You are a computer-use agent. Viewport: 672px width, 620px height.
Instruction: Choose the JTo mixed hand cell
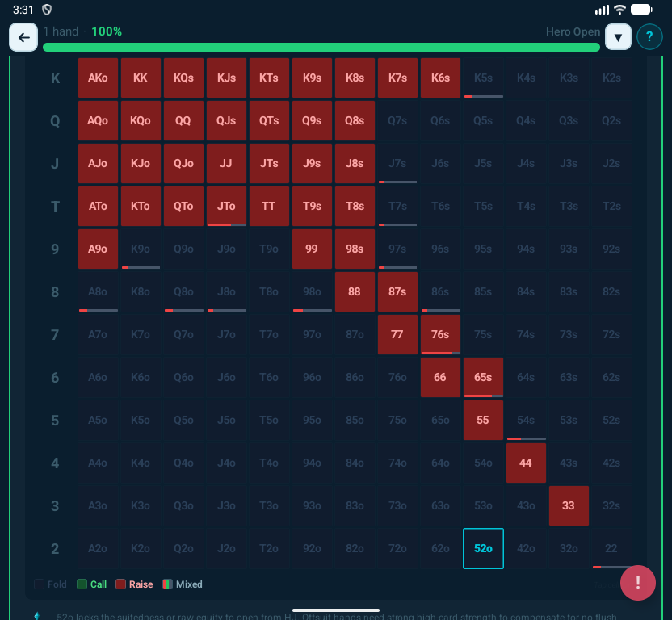click(226, 207)
